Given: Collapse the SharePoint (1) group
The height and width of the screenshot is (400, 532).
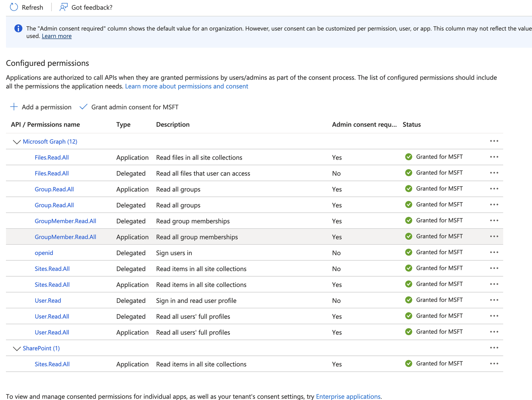Looking at the screenshot, I should pyautogui.click(x=17, y=348).
